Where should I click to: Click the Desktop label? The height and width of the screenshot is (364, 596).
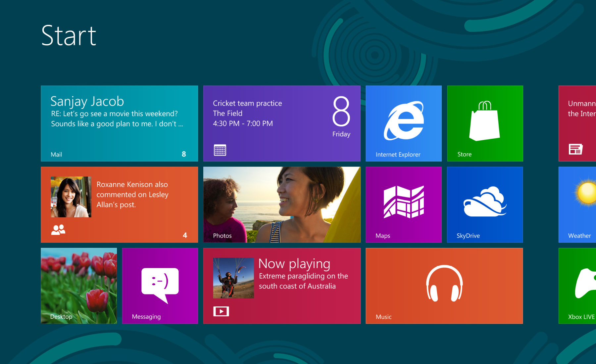(x=61, y=317)
